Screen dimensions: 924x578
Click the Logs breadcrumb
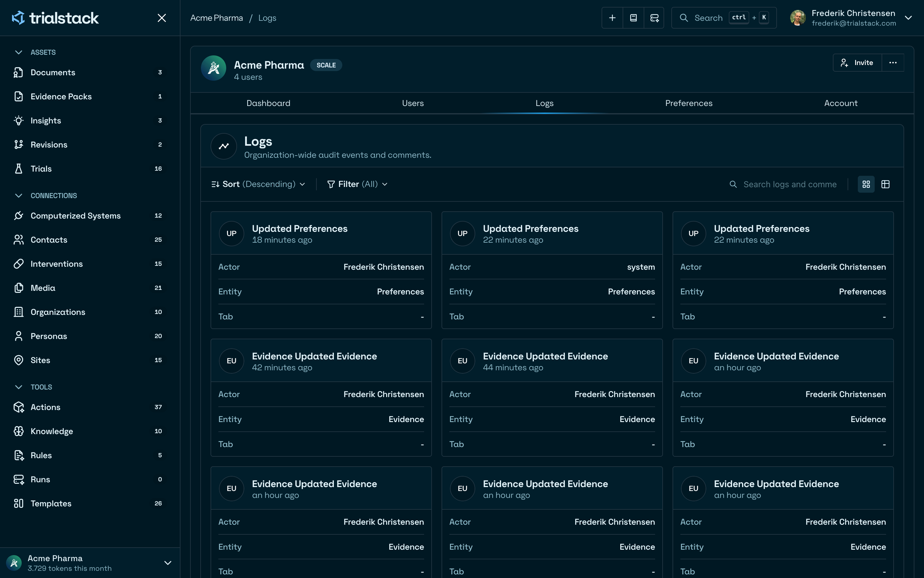click(267, 18)
